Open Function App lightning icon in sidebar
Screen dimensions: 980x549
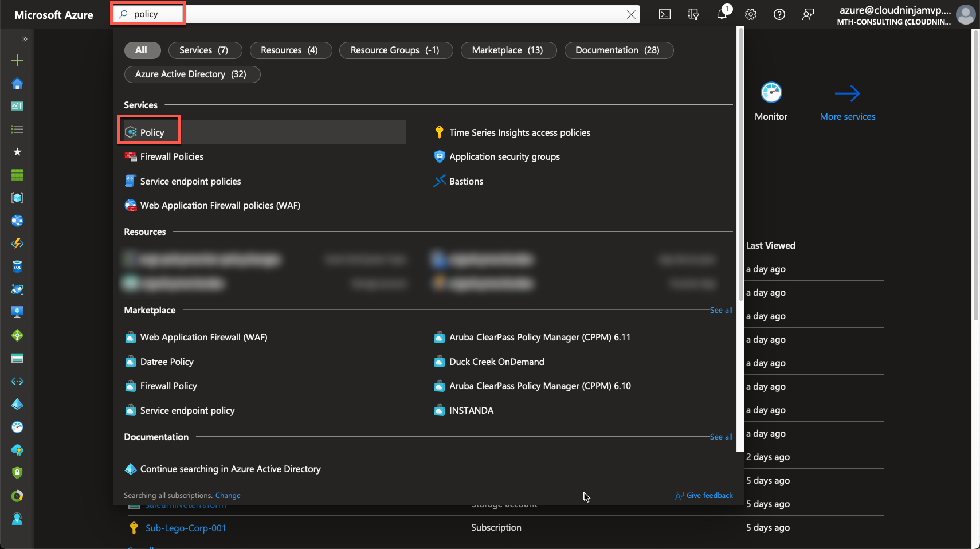tap(17, 244)
